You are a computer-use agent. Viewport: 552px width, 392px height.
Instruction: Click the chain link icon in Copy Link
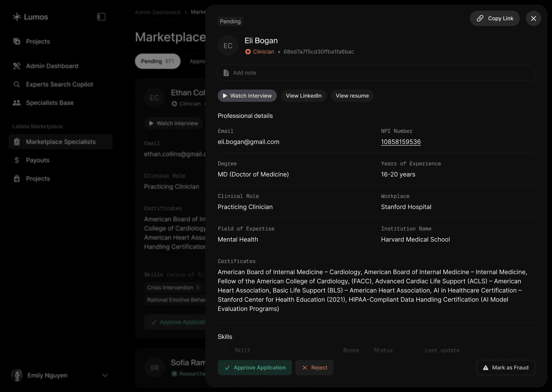click(x=480, y=18)
